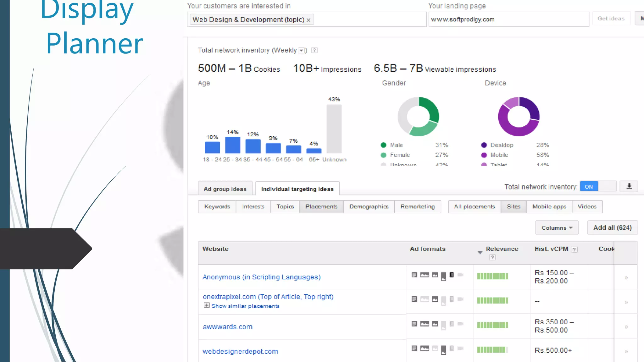
Task: Open the Columns dropdown
Action: 557,228
